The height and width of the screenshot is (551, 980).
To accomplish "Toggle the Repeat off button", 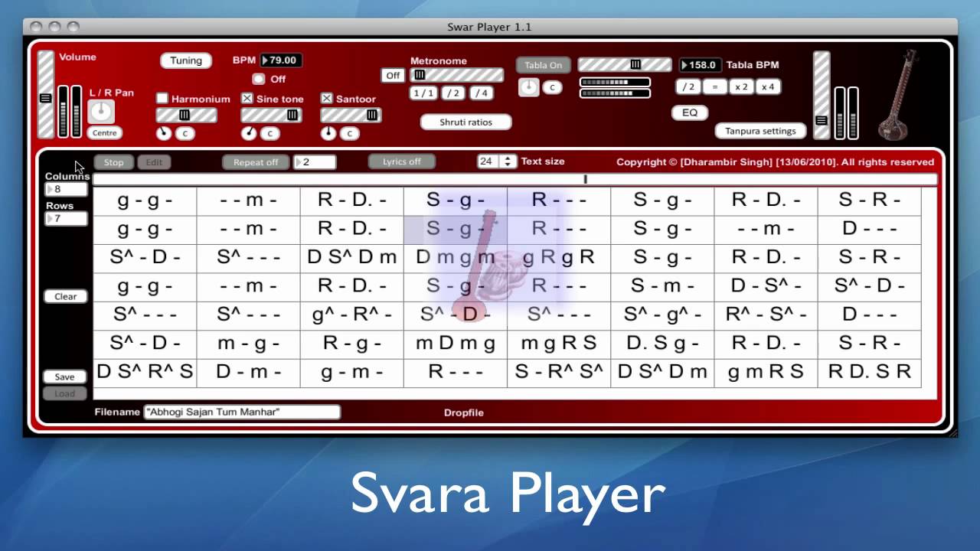I will (256, 162).
